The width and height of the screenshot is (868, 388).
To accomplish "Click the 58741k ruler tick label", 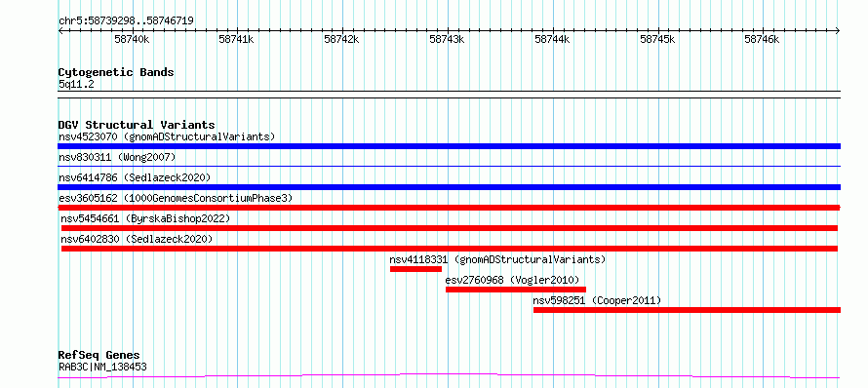I will tap(237, 39).
